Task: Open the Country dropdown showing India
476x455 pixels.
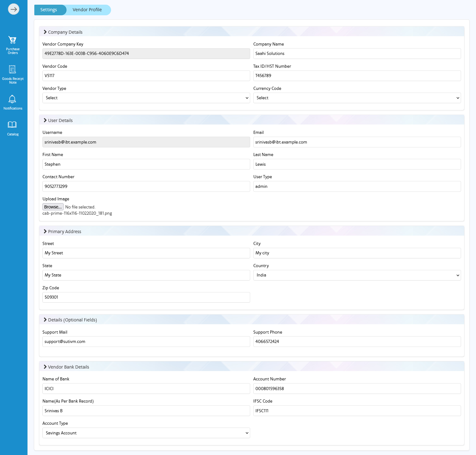Action: point(357,275)
